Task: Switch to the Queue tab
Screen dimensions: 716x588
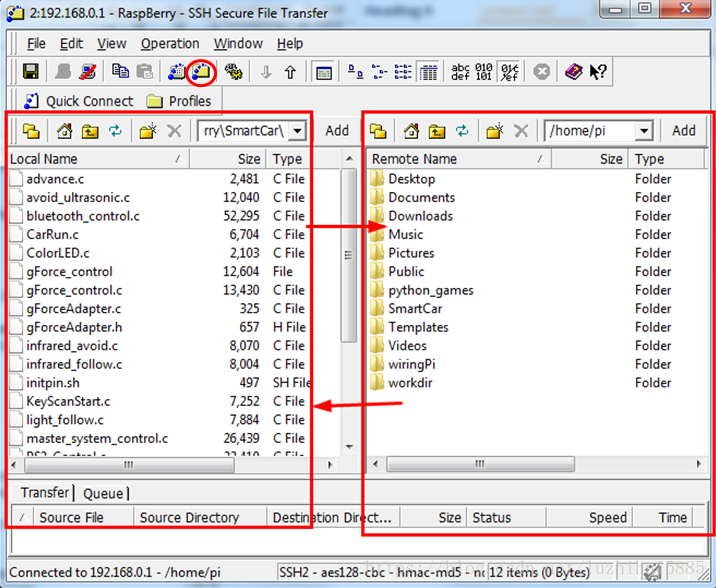Action: click(x=103, y=494)
